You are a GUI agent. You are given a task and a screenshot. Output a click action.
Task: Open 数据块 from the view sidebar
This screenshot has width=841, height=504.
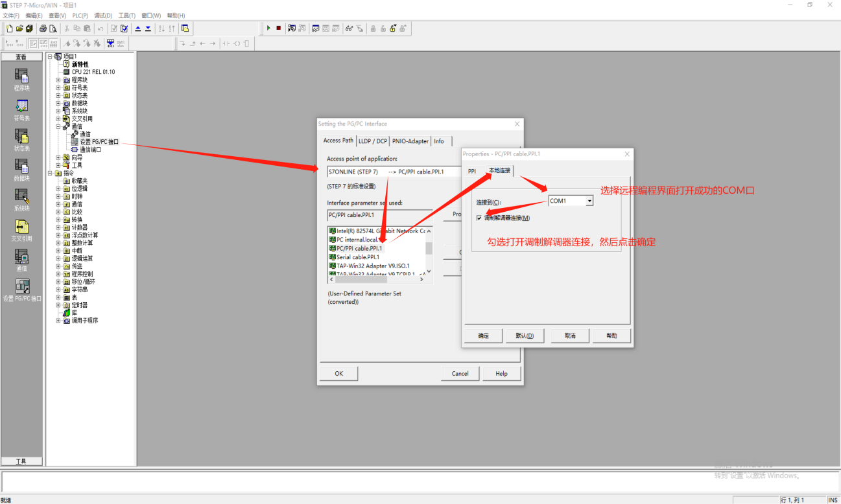[x=21, y=170]
